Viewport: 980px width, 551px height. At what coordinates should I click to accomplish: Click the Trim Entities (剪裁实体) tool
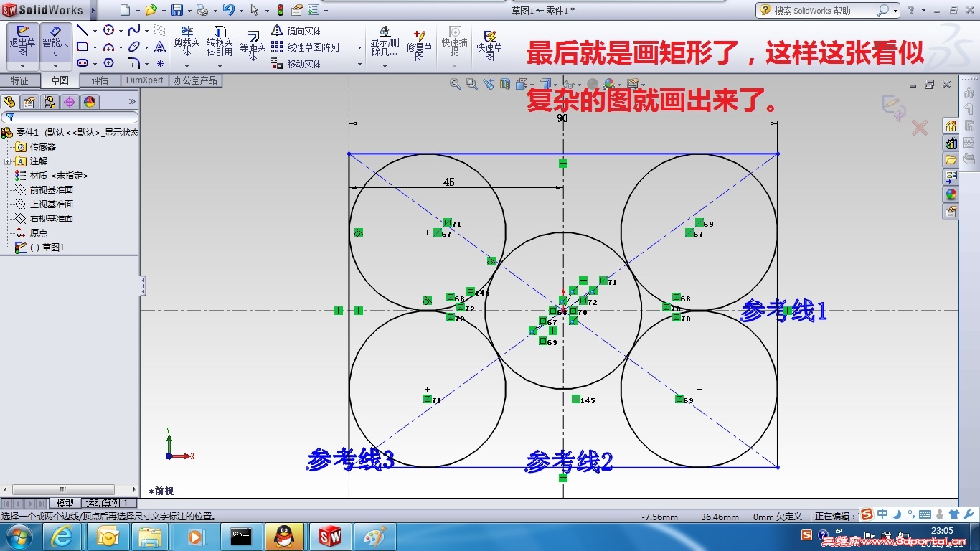coord(187,42)
